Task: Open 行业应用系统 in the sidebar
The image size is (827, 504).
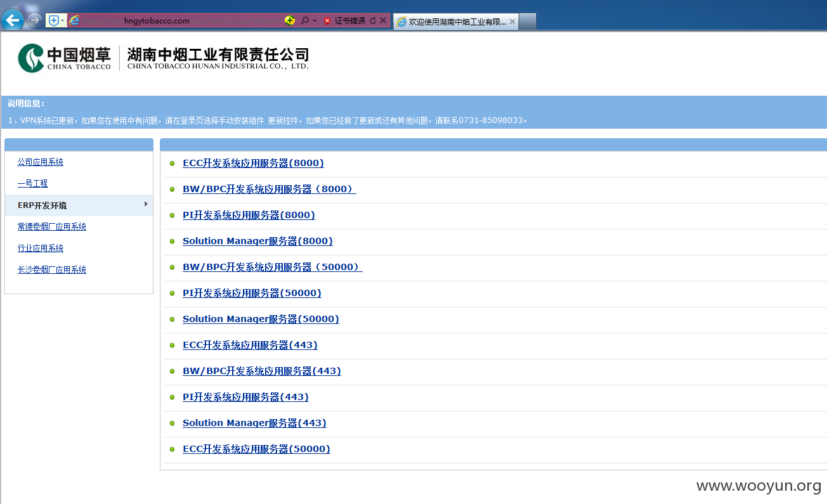Action: tap(41, 248)
